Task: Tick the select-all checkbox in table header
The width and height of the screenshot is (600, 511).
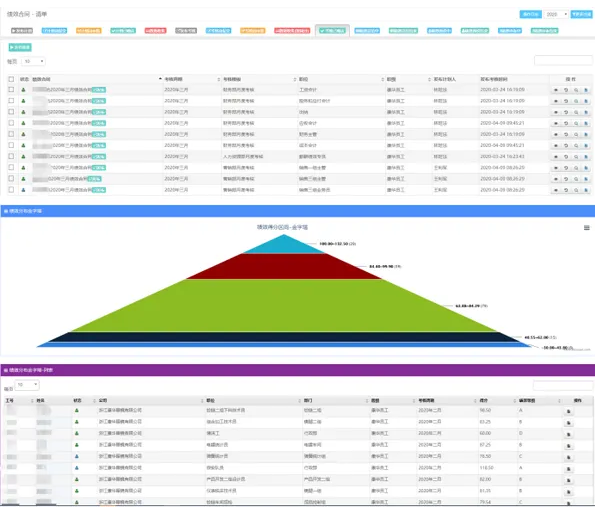Action: (x=11, y=78)
